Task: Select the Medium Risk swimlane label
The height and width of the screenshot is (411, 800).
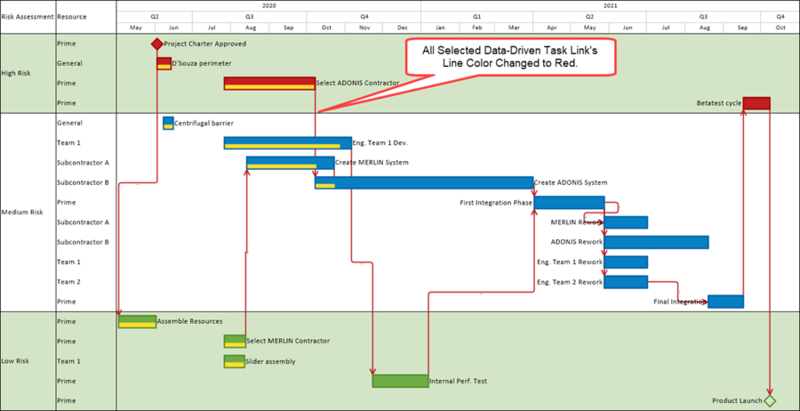Action: 22,212
